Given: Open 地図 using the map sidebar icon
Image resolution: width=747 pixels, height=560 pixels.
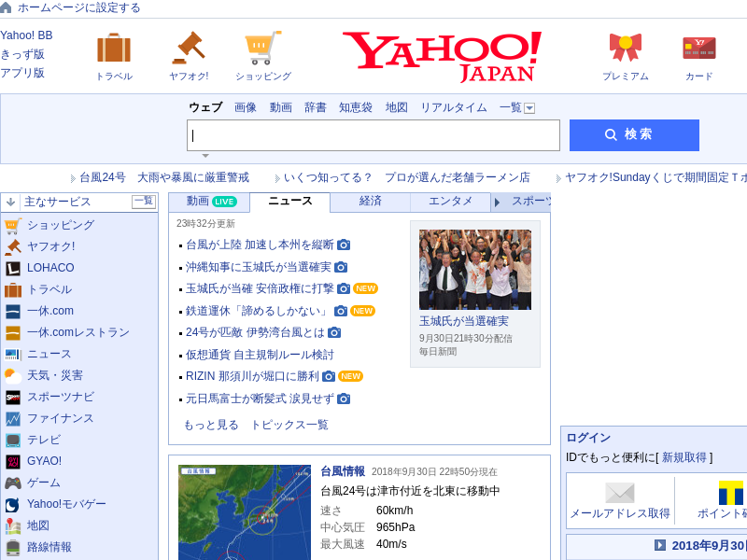Looking at the screenshot, I should (11, 525).
